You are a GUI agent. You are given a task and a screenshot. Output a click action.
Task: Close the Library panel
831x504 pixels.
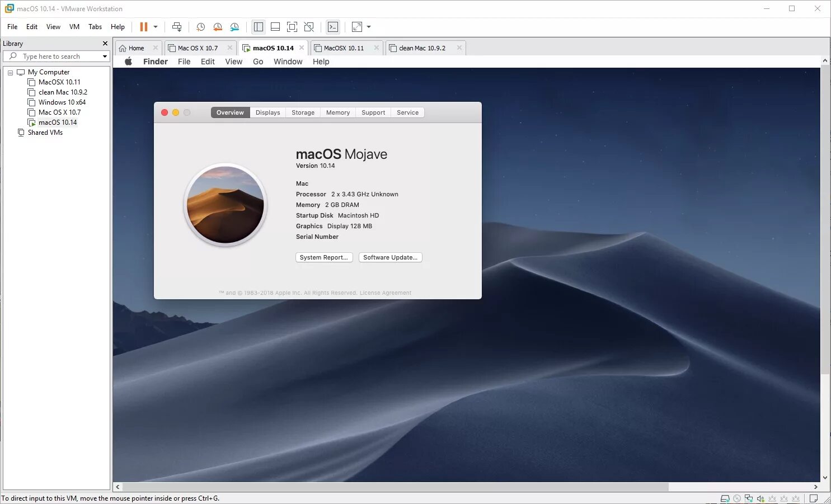pos(105,44)
